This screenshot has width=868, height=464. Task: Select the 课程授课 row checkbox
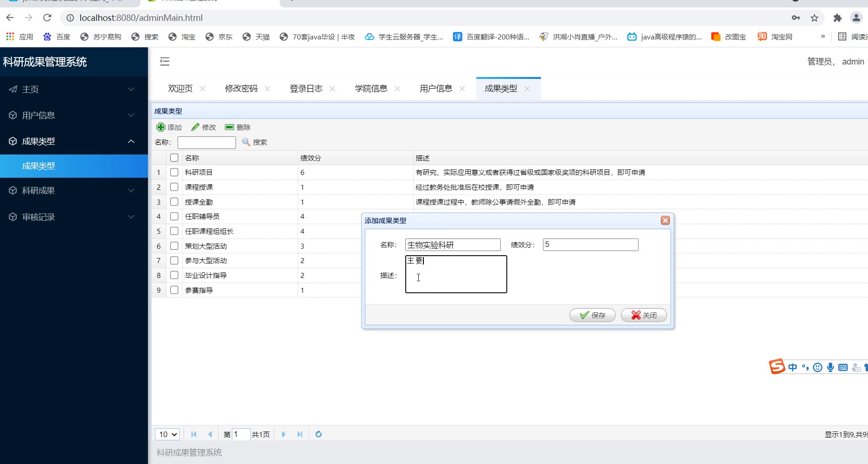174,187
